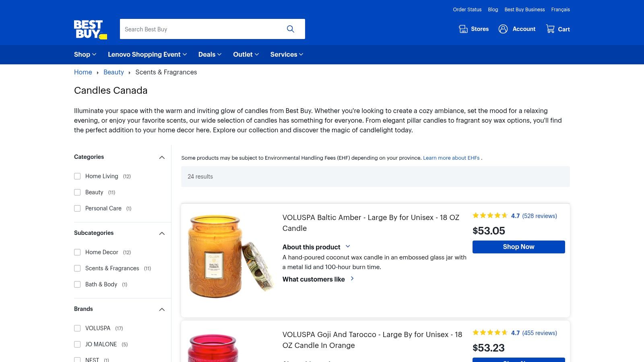Collapse the Categories filter section
The height and width of the screenshot is (362, 644).
162,157
